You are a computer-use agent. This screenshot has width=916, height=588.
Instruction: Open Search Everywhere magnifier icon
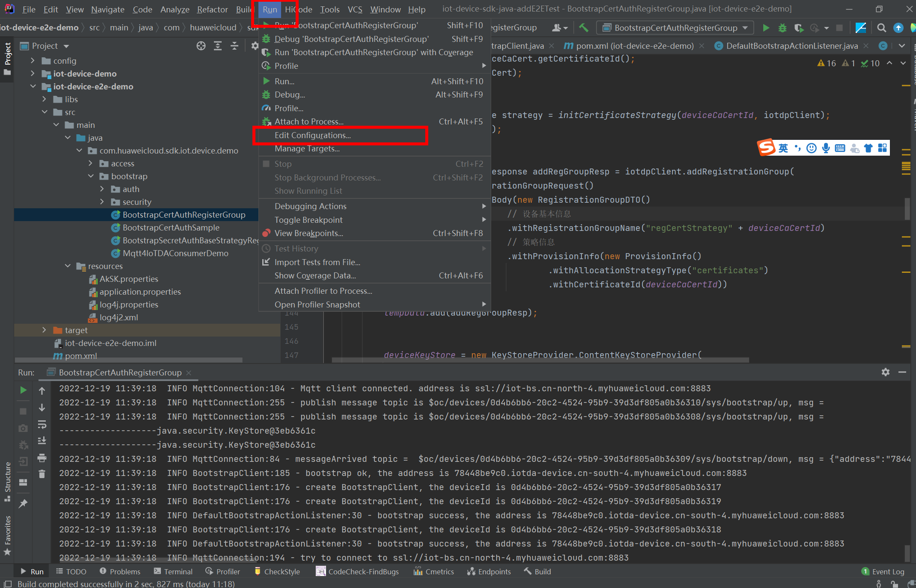(x=881, y=28)
